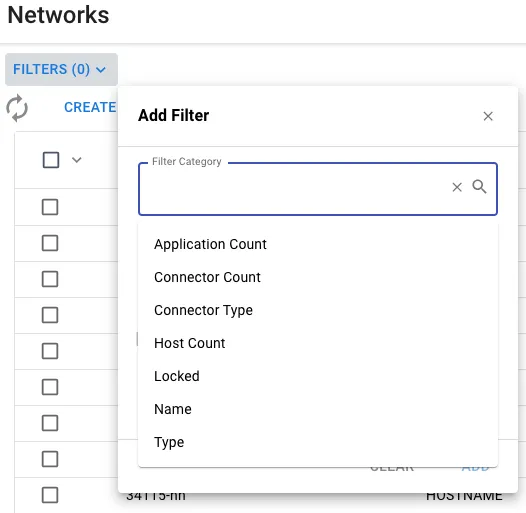This screenshot has height=513, width=526.
Task: Tick the checkbox for row 34115-nn
Action: (50, 495)
